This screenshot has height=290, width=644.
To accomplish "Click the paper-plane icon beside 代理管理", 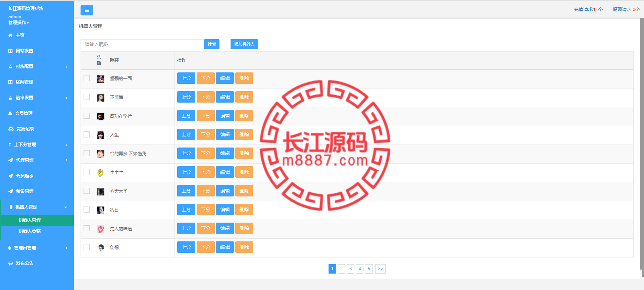I will (11, 160).
